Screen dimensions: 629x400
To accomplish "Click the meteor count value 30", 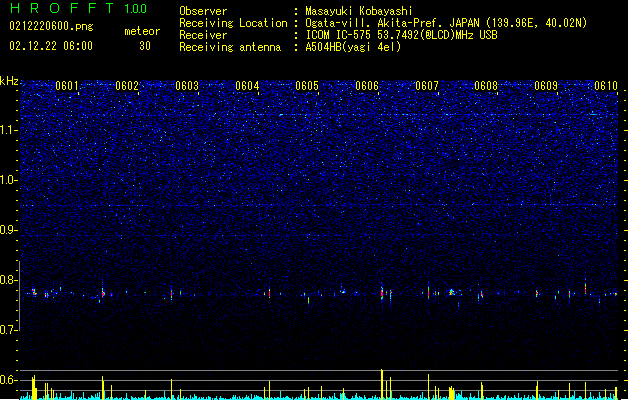I will coord(145,46).
